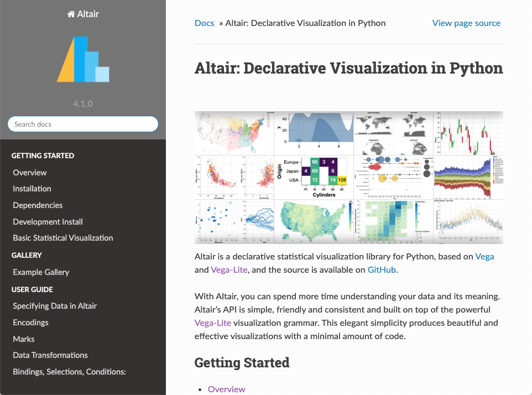Follow the GitHub link
The width and height of the screenshot is (532, 395).
pos(382,270)
